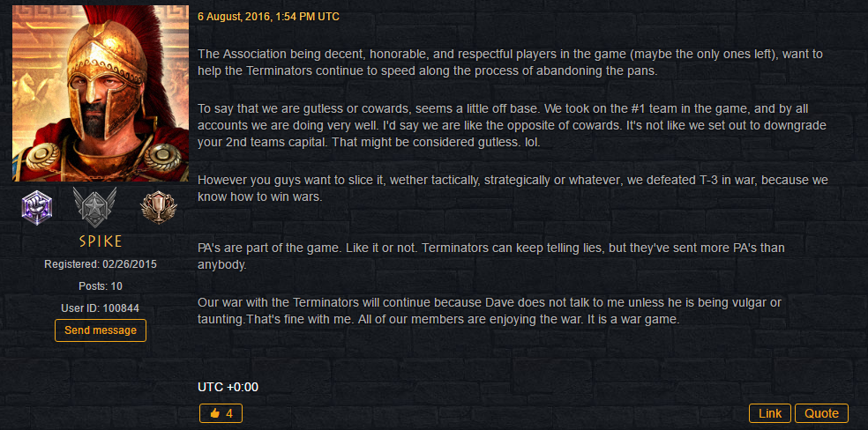Click the UTC +0:00 signature text

click(x=228, y=387)
